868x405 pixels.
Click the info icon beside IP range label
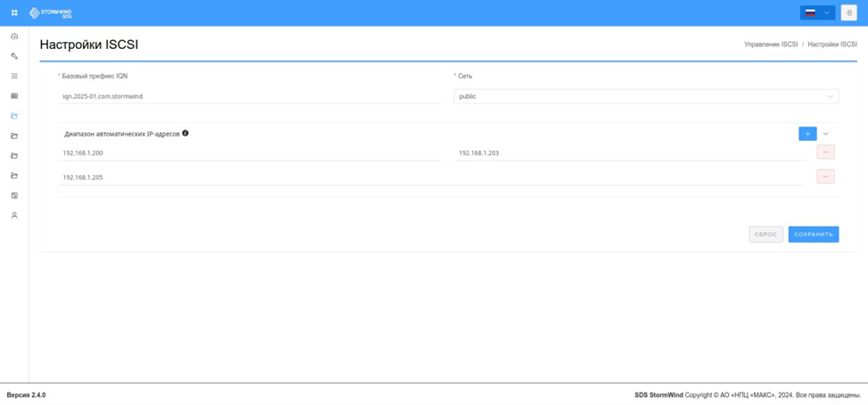[185, 133]
